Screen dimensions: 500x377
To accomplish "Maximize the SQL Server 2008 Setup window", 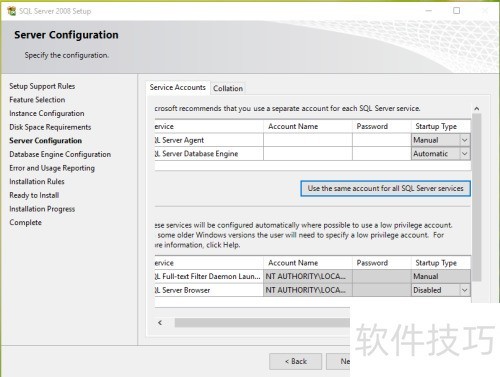I will pyautogui.click(x=457, y=11).
